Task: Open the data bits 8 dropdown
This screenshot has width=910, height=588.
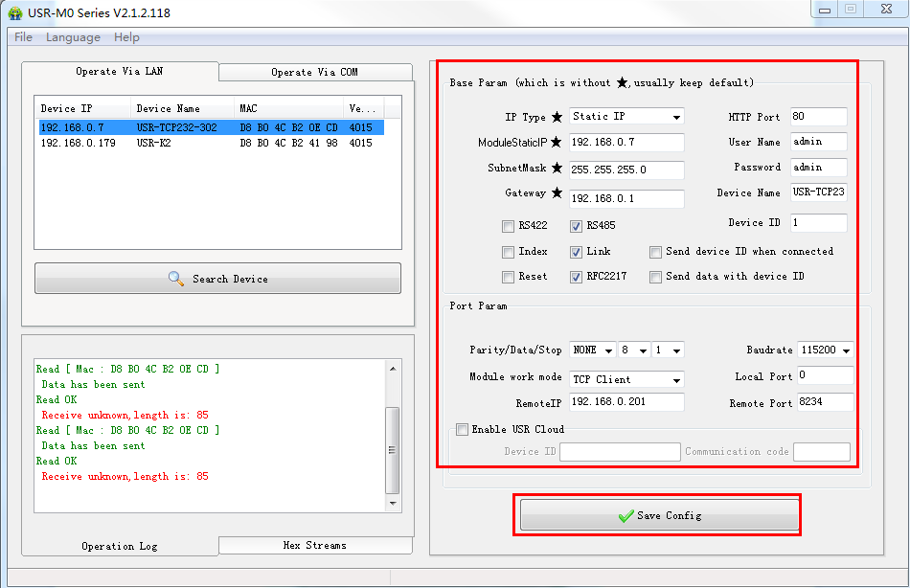Action: pyautogui.click(x=634, y=350)
